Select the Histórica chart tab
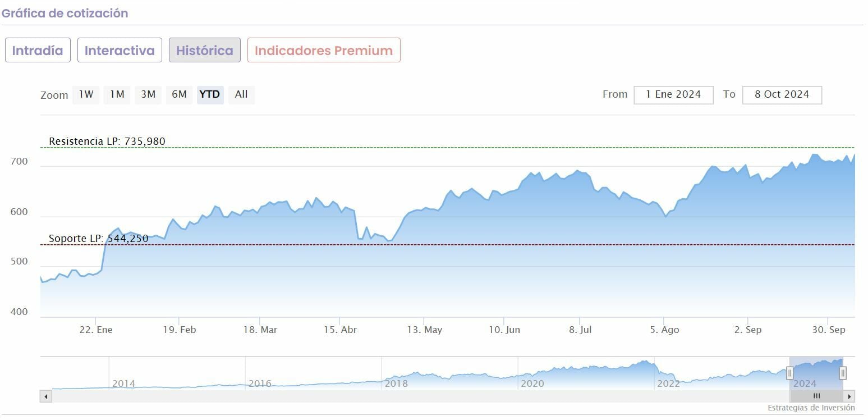Screen dimensions: 868x420 (x=205, y=51)
